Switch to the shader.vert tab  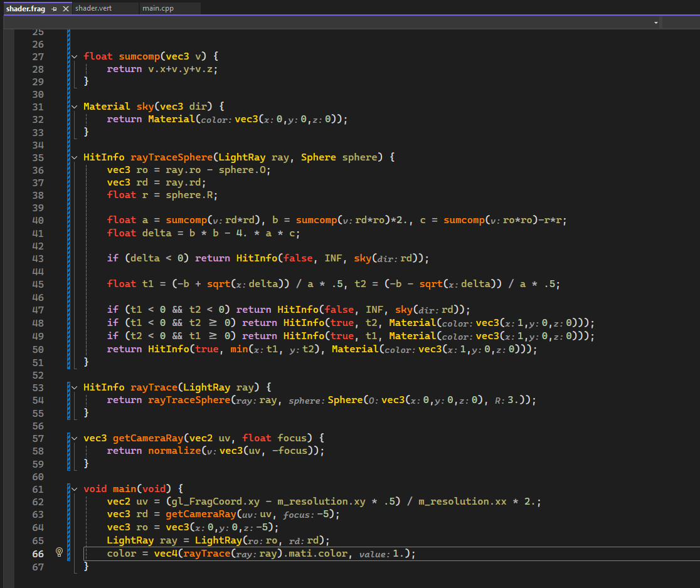(93, 8)
